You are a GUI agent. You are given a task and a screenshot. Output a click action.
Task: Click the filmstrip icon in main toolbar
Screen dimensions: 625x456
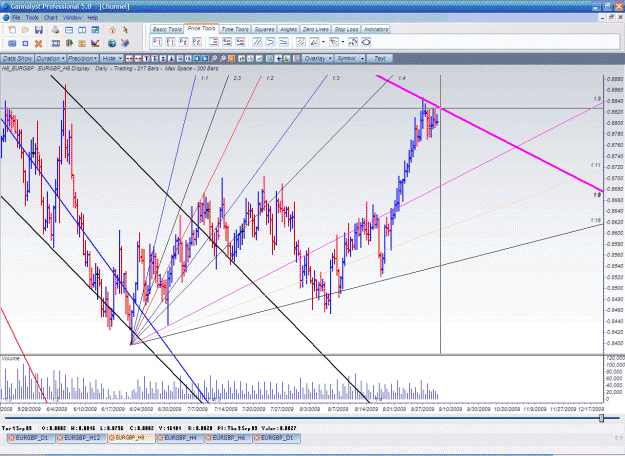[56, 43]
